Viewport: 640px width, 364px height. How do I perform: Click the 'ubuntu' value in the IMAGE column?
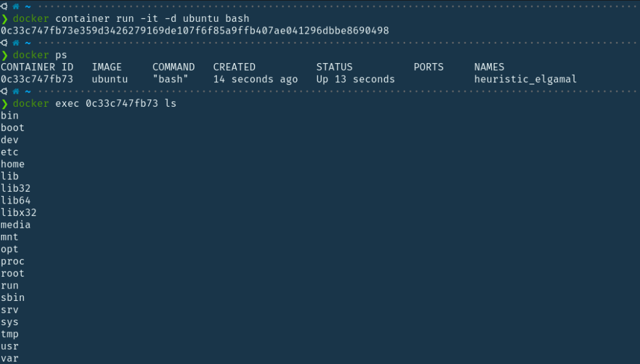[110, 79]
